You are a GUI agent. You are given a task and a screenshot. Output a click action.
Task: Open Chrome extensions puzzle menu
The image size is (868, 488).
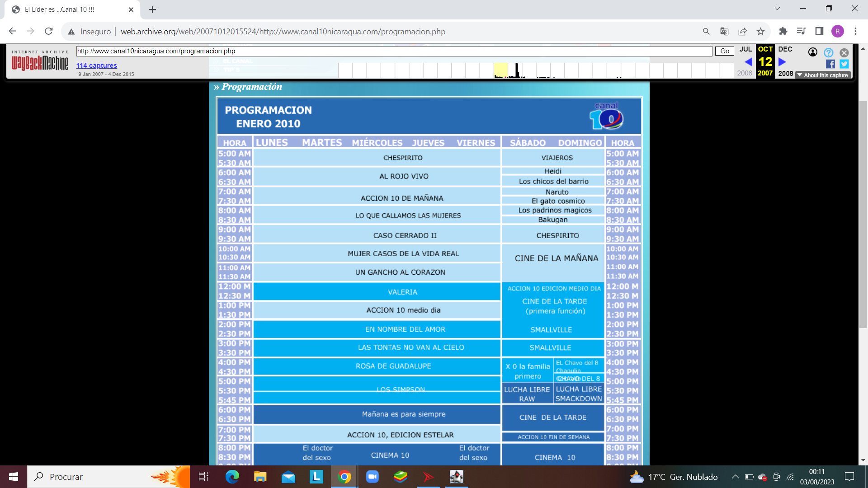(x=783, y=31)
